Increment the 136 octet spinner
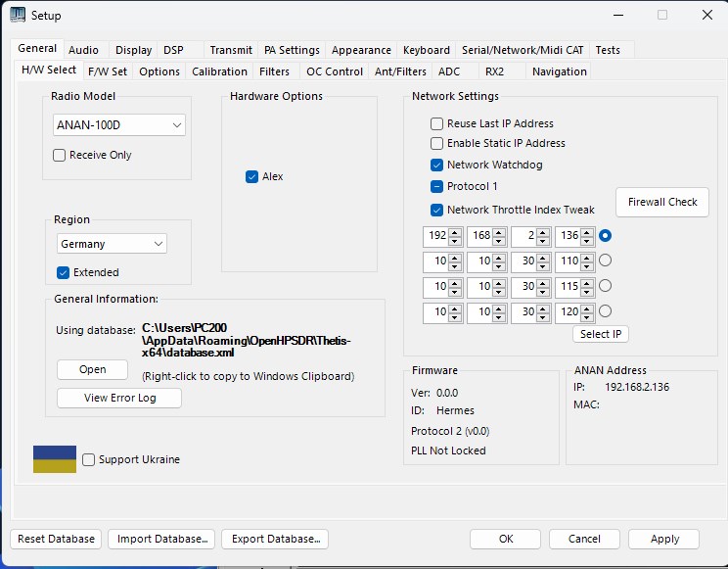The image size is (728, 569). pyautogui.click(x=587, y=232)
